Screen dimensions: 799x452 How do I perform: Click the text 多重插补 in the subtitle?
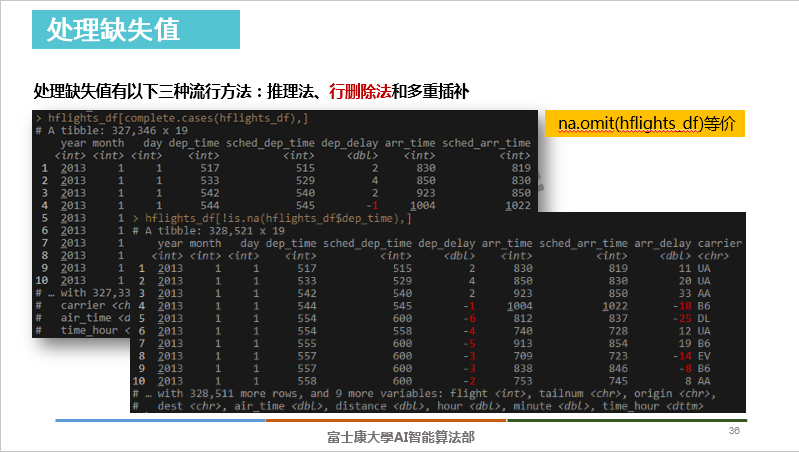coord(438,91)
